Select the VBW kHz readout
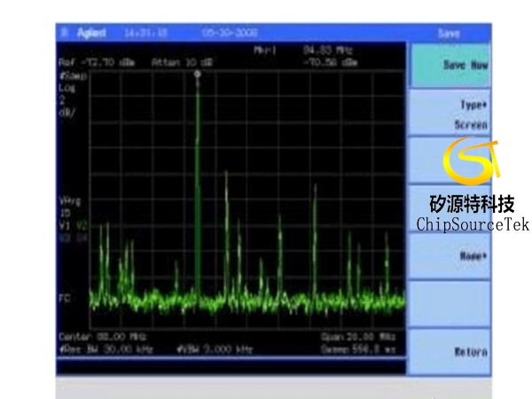The image size is (532, 399). pos(215,349)
